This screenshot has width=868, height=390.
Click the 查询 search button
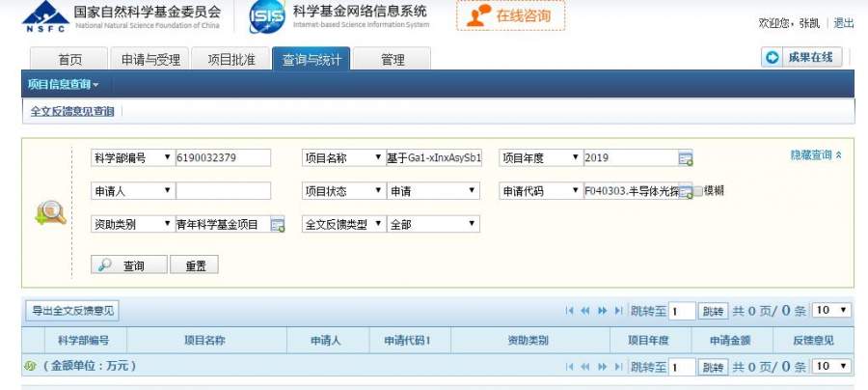pos(129,265)
